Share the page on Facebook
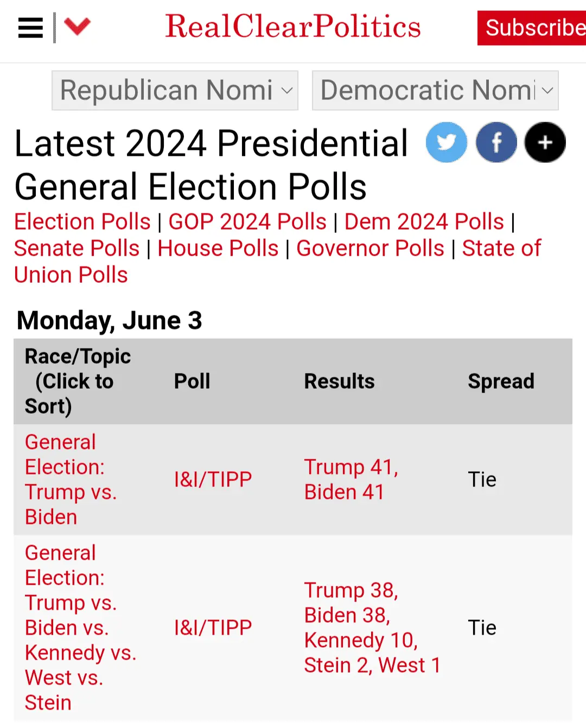The width and height of the screenshot is (586, 728). 496,142
